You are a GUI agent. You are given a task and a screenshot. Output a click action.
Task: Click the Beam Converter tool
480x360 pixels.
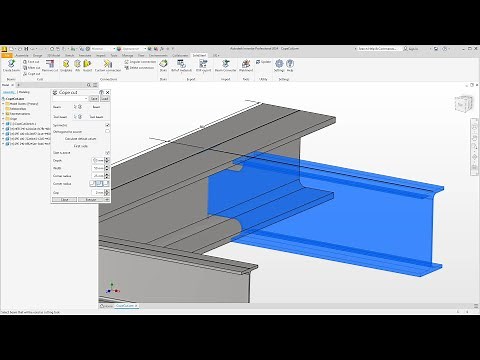point(225,66)
